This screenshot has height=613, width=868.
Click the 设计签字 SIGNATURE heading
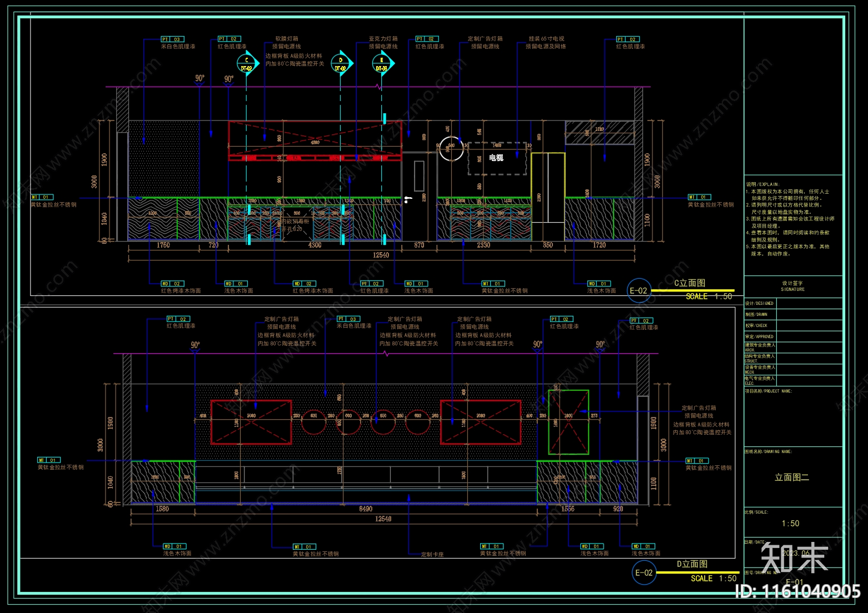[x=792, y=286]
